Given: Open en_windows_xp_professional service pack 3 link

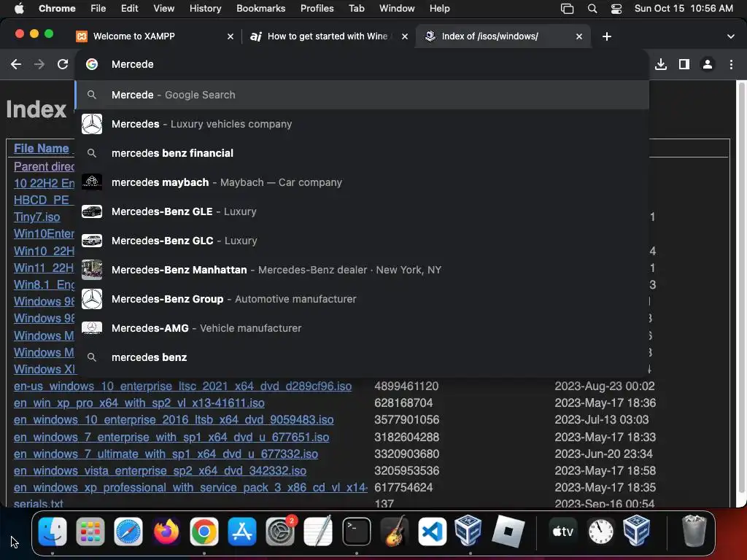Looking at the screenshot, I should coord(190,488).
